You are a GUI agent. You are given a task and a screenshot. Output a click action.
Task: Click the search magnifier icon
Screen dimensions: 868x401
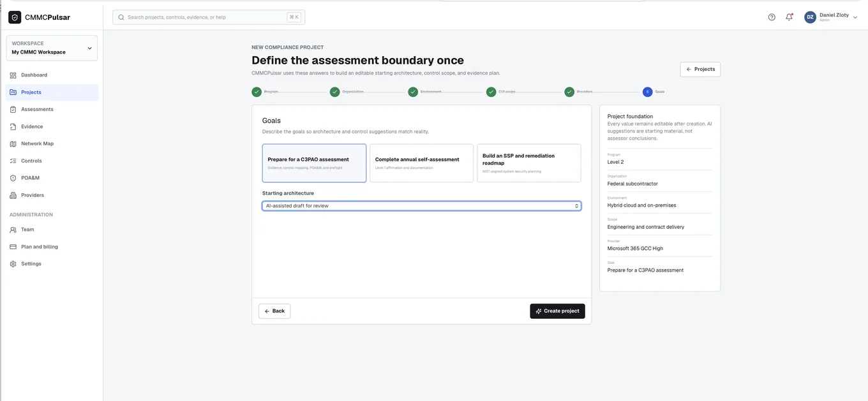coord(121,17)
